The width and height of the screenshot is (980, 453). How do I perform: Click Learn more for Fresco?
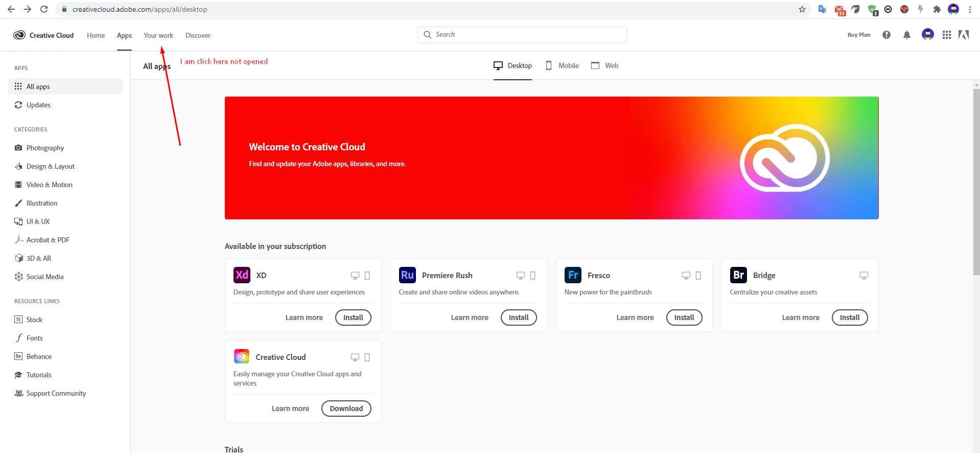[x=635, y=318]
